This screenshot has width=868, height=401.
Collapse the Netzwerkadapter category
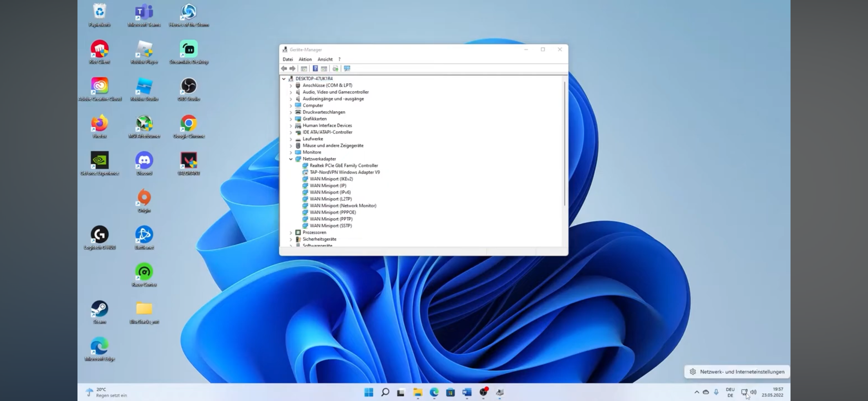tap(291, 159)
